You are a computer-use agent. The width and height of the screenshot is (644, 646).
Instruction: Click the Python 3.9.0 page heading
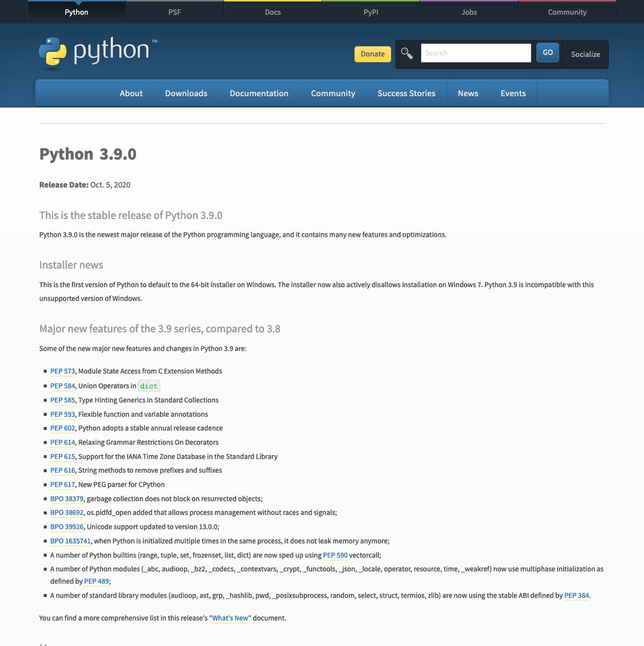[88, 154]
